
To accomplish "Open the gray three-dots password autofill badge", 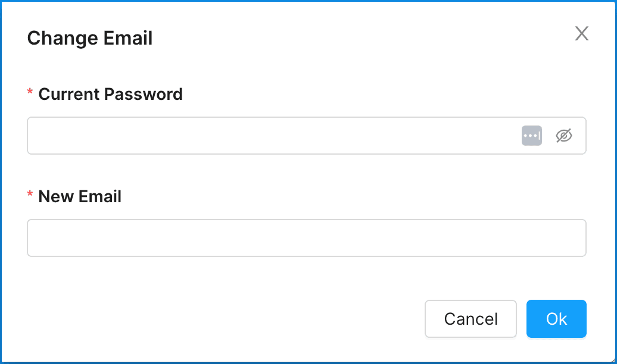I will tap(531, 136).
